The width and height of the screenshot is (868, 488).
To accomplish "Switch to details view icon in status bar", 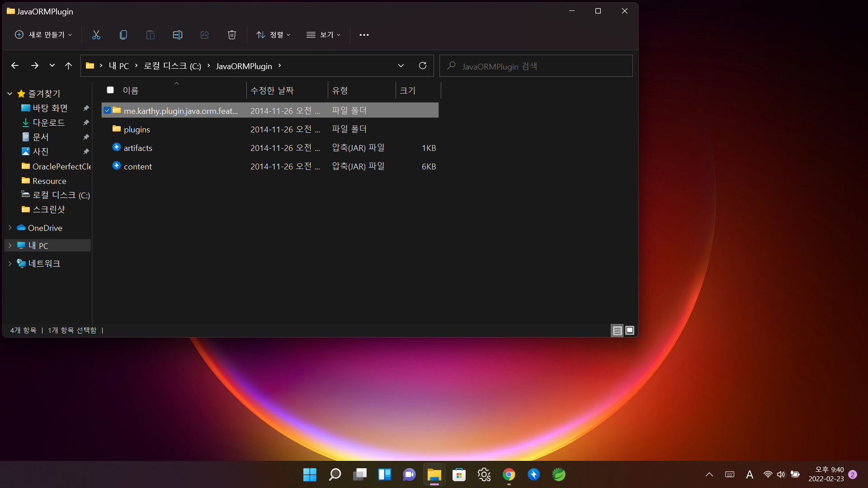I will pyautogui.click(x=617, y=330).
